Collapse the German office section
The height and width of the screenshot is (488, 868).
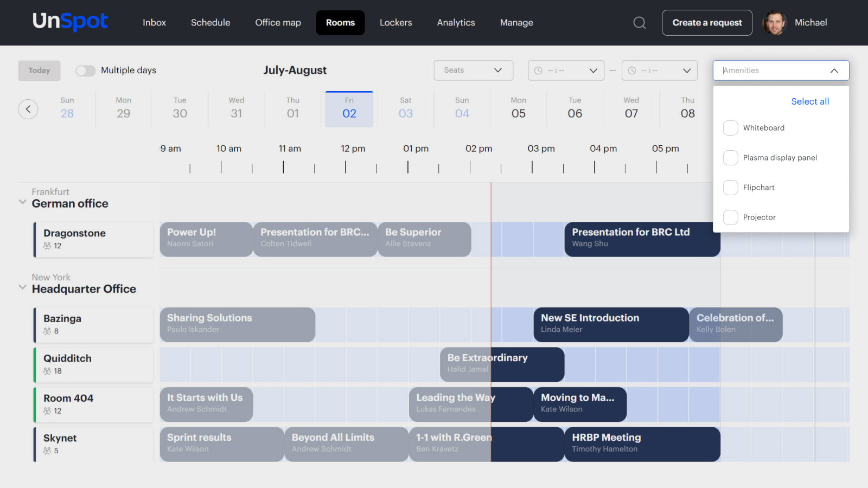[22, 202]
